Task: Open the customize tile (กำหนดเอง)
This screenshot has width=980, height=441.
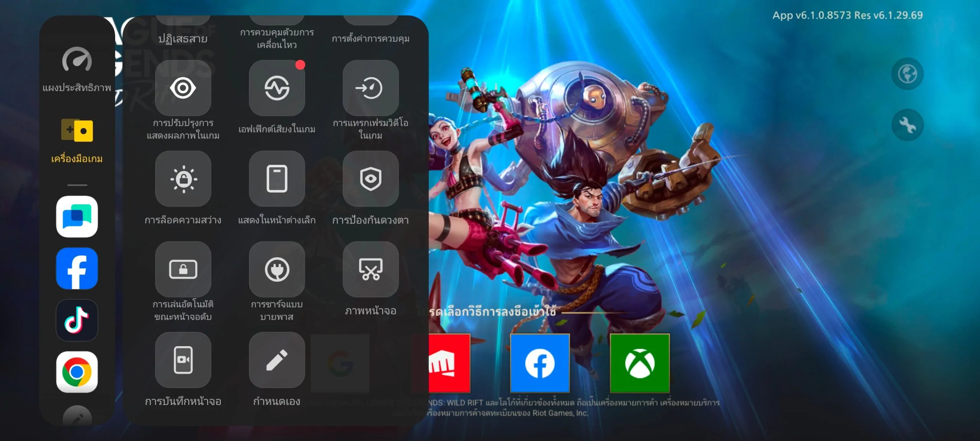Action: point(277,360)
